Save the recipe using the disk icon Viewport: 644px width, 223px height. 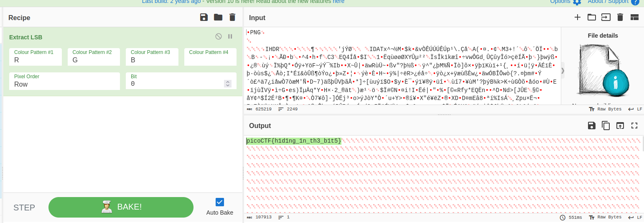[x=204, y=17]
